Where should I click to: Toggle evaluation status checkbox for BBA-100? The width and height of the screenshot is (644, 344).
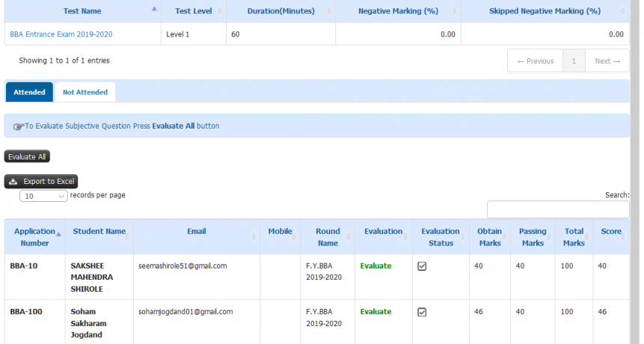pos(422,312)
